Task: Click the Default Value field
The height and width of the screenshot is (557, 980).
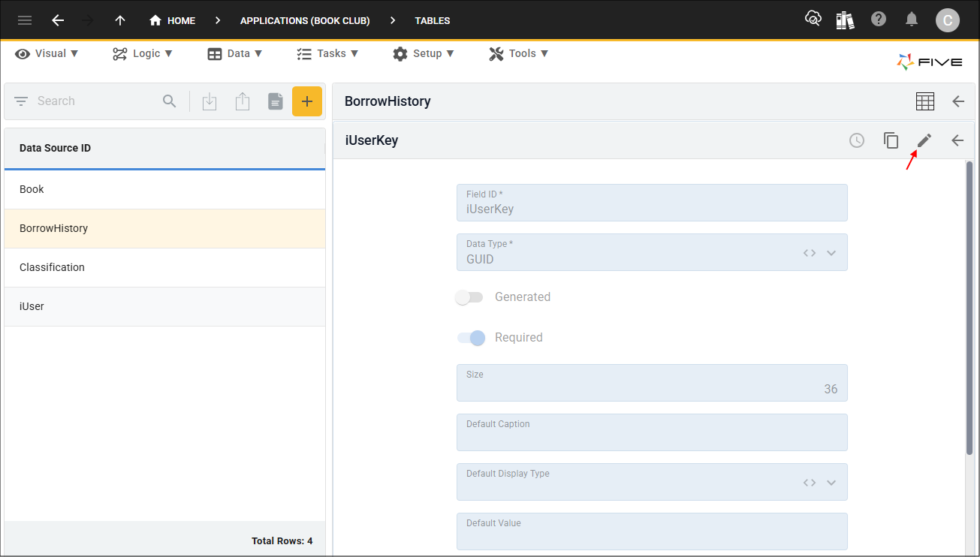Action: click(x=652, y=531)
